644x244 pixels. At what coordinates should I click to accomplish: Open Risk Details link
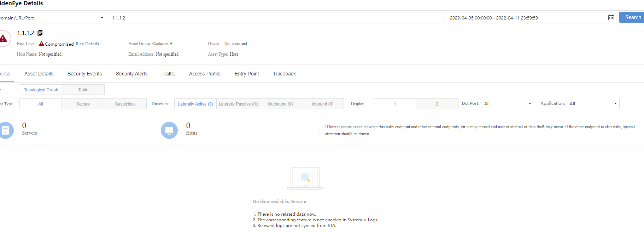pyautogui.click(x=87, y=44)
